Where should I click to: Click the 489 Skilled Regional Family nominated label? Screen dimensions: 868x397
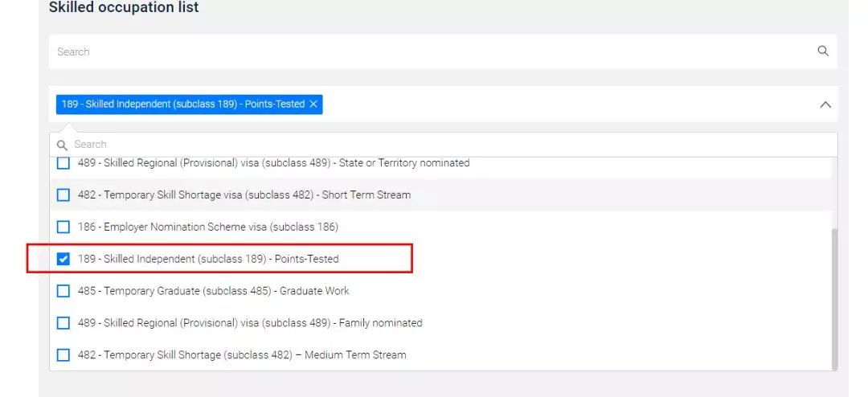[250, 323]
